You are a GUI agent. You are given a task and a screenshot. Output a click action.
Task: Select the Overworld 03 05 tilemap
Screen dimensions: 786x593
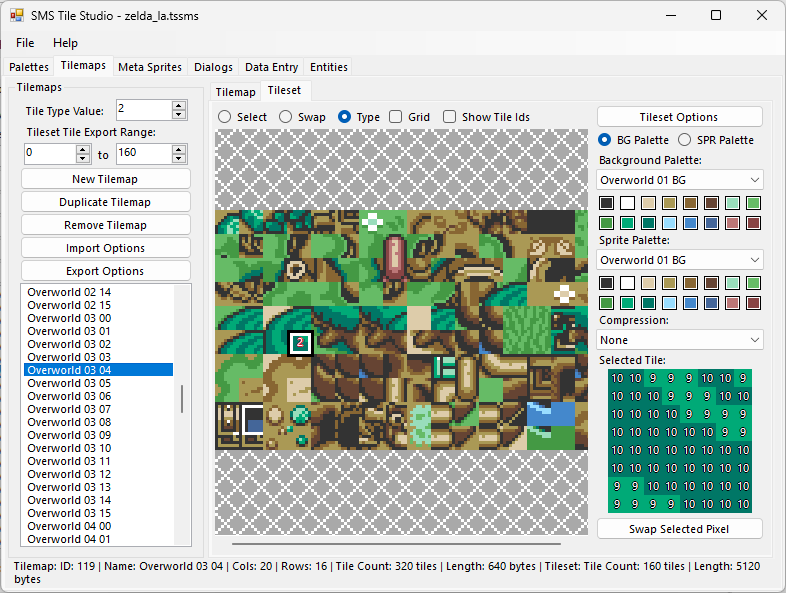(99, 383)
